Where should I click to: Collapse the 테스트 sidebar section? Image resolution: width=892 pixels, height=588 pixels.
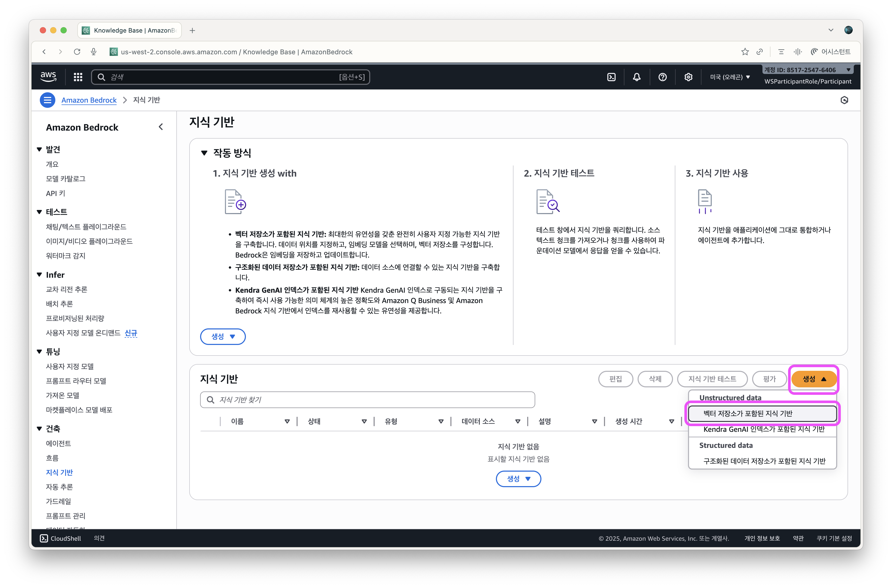(x=39, y=212)
